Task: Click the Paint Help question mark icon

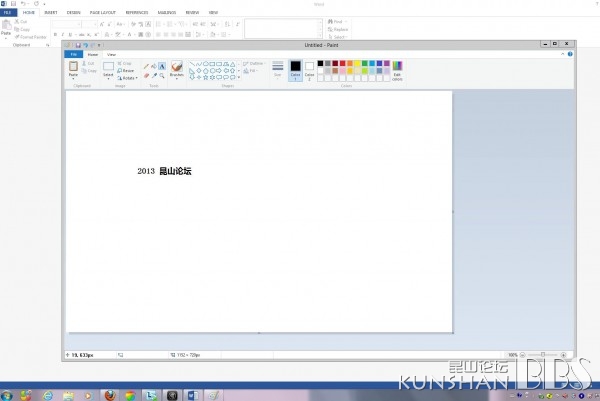Action: pos(570,54)
